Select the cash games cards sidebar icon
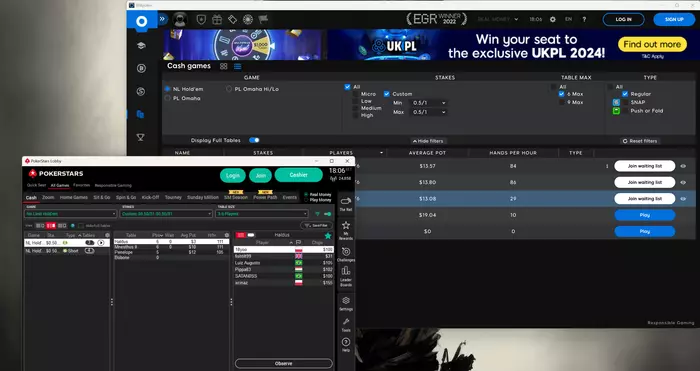This screenshot has width=700, height=371. pos(141,114)
